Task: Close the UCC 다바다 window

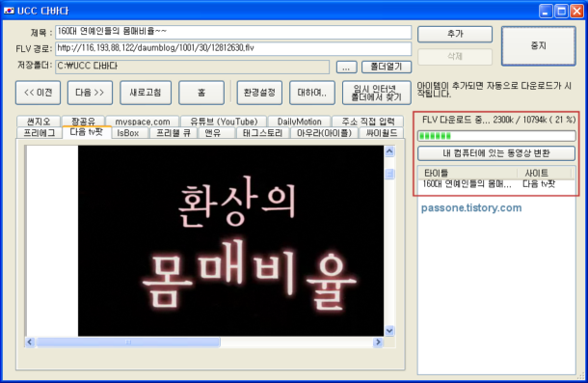Action: 576,11
